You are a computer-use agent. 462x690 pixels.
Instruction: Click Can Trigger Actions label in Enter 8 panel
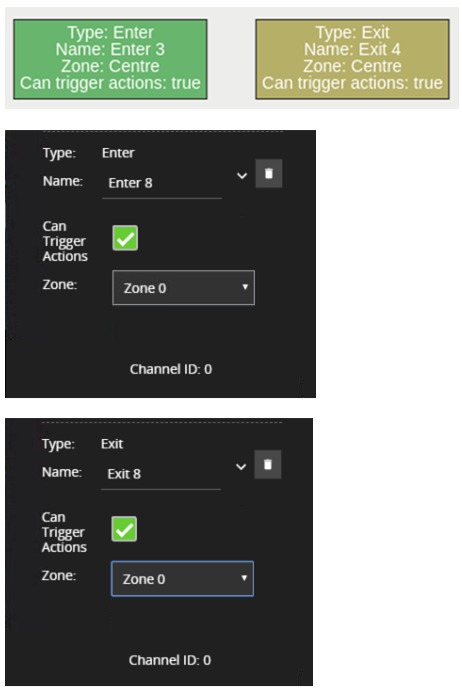pos(65,241)
